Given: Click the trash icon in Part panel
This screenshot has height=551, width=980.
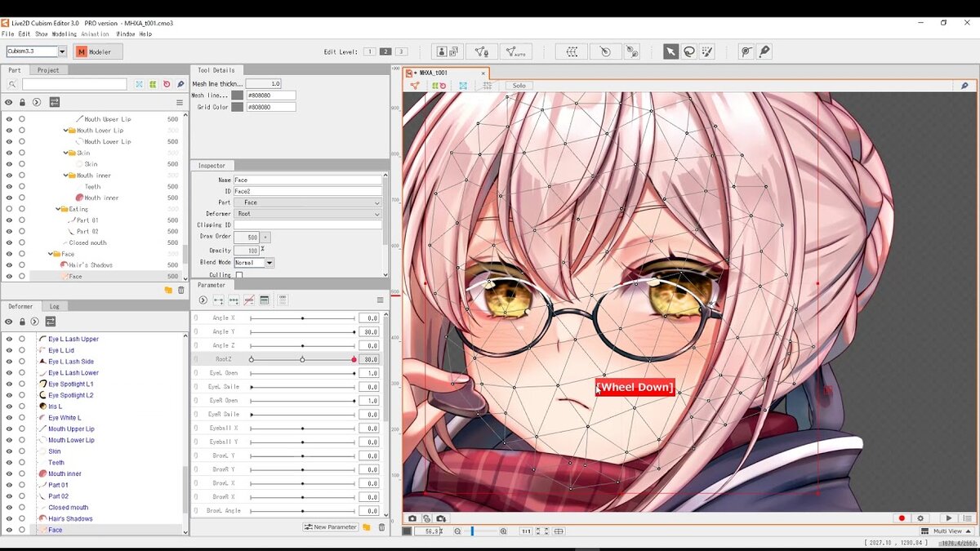Looking at the screenshot, I should coord(181,290).
